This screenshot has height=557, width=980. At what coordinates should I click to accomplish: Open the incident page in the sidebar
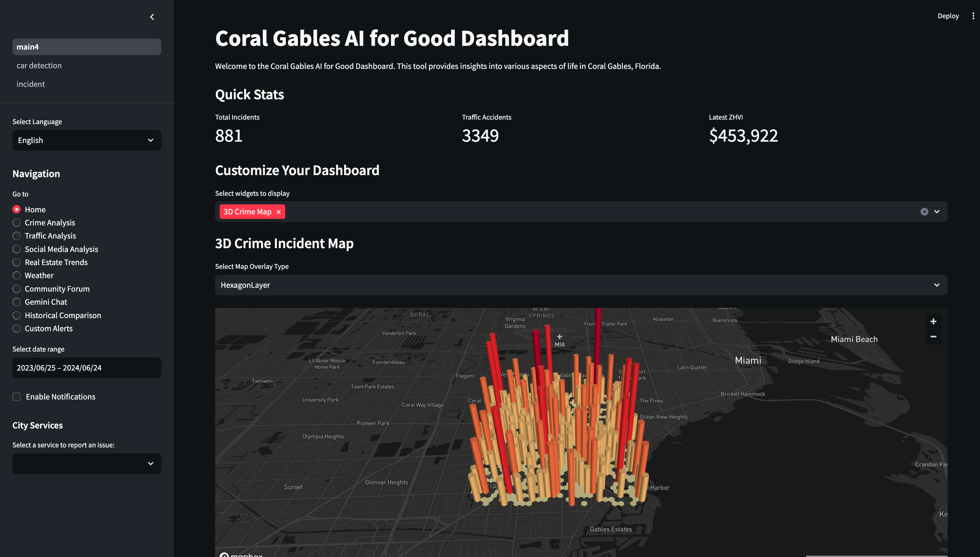(31, 84)
